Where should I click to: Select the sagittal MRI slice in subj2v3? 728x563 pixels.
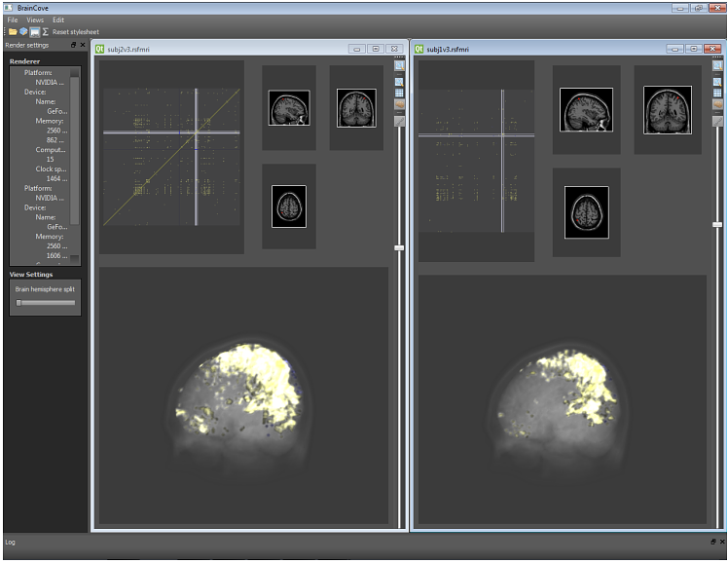tap(289, 108)
